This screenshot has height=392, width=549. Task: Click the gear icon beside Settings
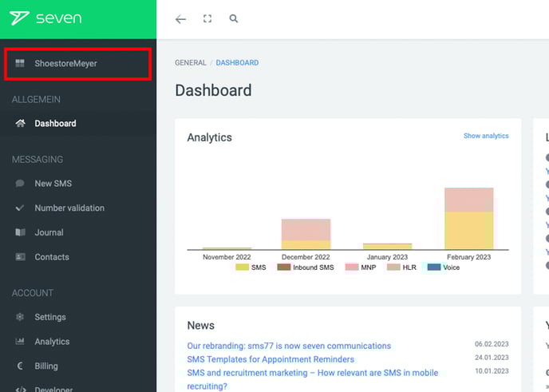20,317
